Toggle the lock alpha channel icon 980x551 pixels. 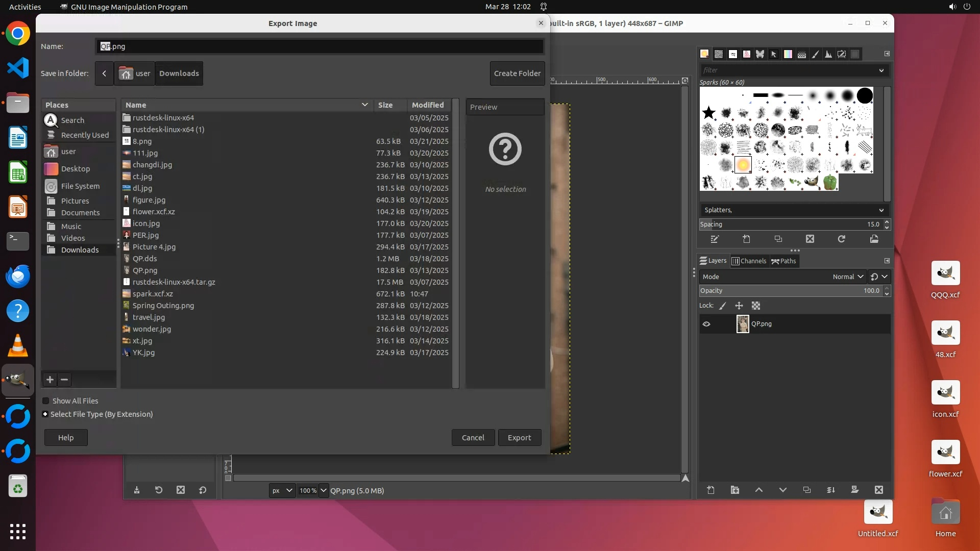(x=756, y=306)
